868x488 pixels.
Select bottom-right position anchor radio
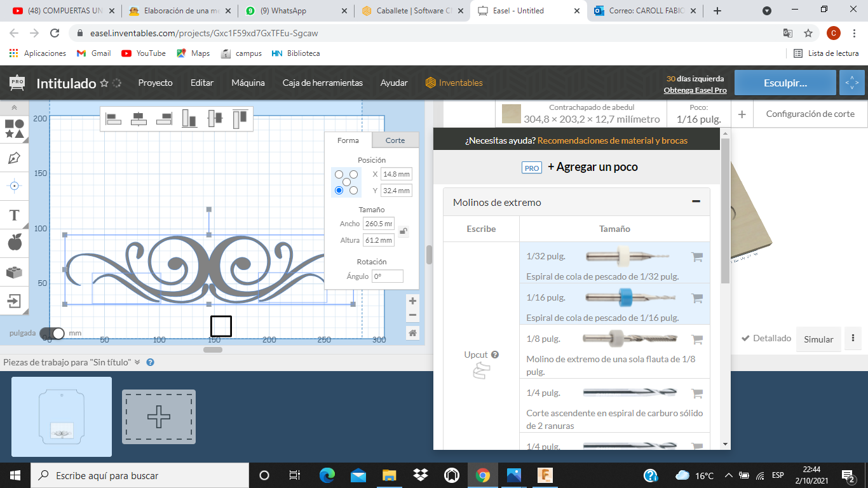click(354, 190)
